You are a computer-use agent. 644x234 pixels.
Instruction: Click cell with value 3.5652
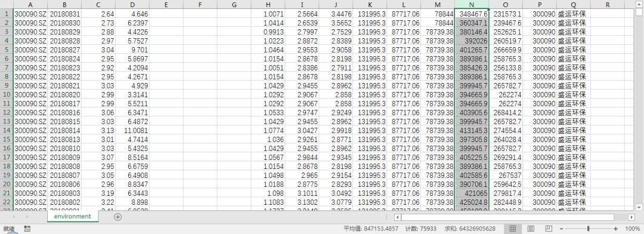pos(336,23)
